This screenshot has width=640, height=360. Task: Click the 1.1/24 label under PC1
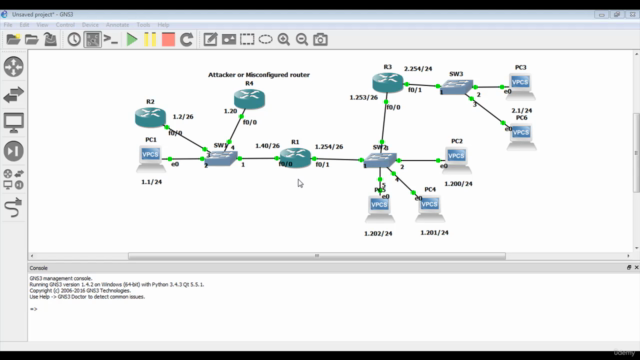click(151, 182)
